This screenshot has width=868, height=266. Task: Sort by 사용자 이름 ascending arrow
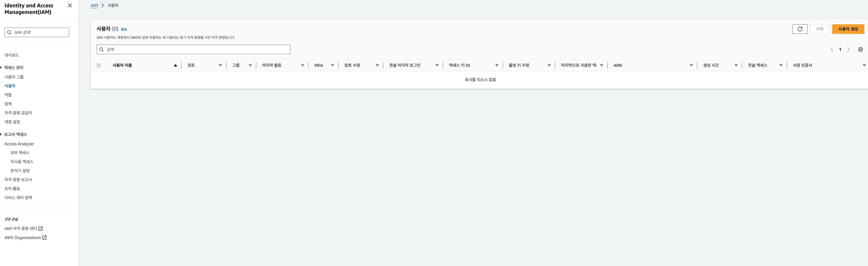coord(175,65)
